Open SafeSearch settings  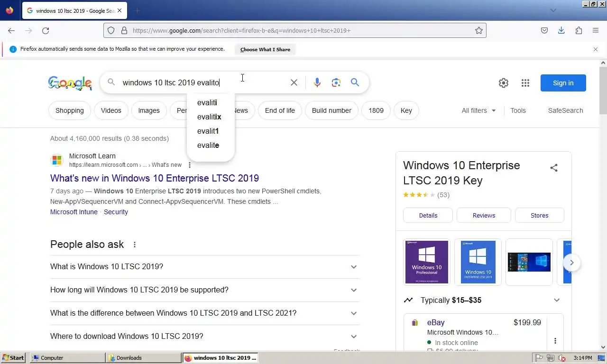tap(565, 110)
